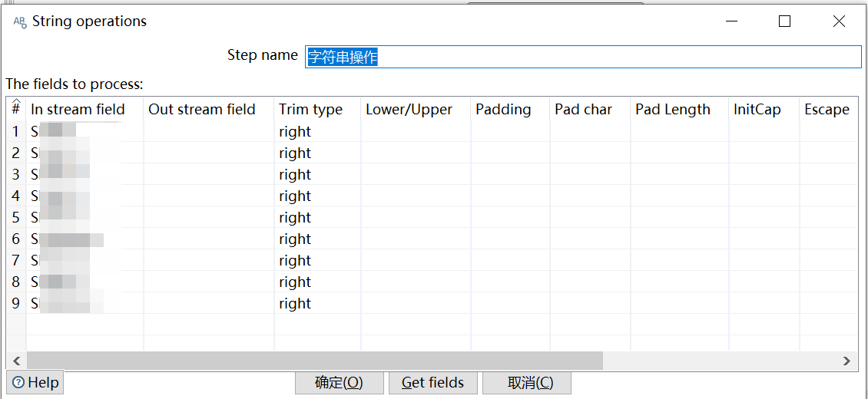
Task: Click the In stream field cell of row 3
Action: 84,175
